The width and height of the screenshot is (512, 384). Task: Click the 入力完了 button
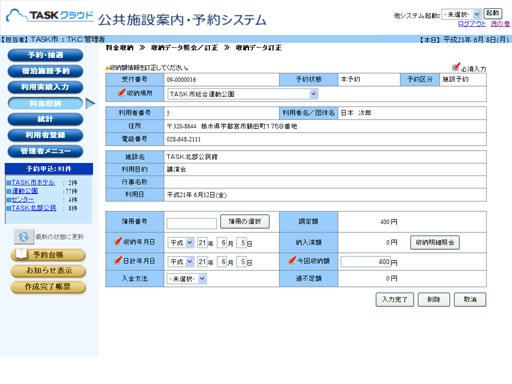pyautogui.click(x=395, y=299)
